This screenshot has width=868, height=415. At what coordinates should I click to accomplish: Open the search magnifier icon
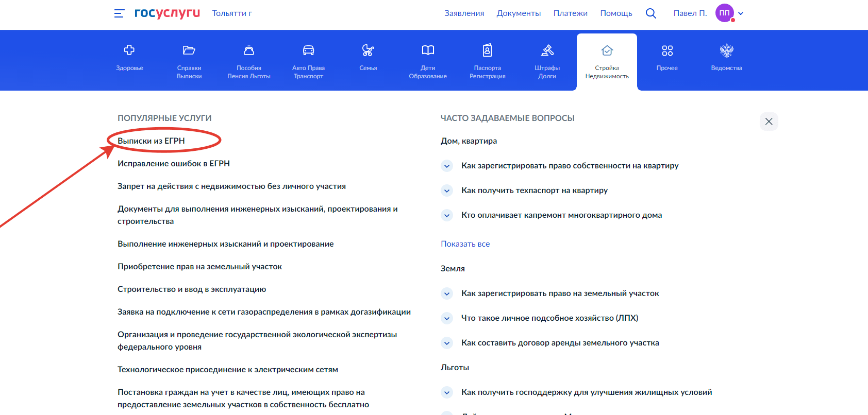[651, 13]
